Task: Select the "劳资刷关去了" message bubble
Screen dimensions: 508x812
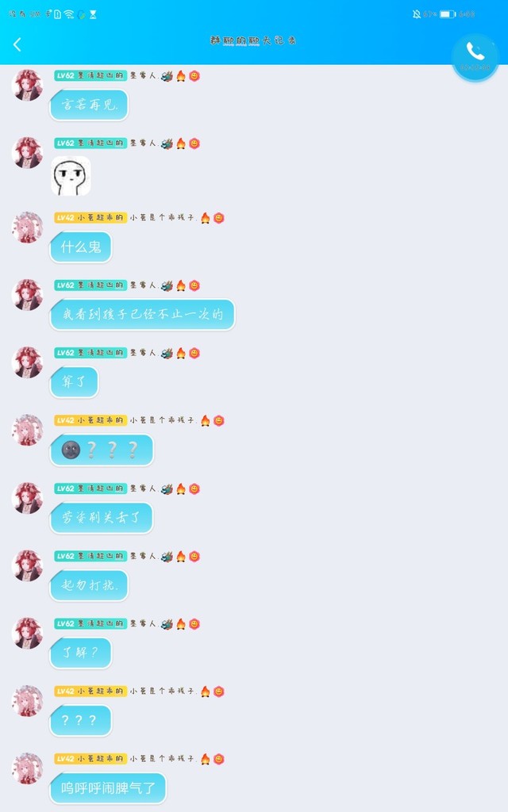Action: coord(102,518)
